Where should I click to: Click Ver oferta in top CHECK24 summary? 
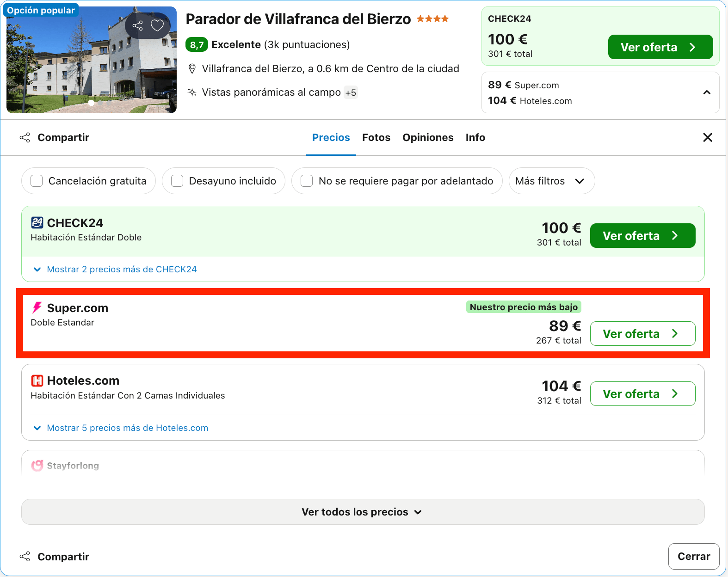coord(660,47)
